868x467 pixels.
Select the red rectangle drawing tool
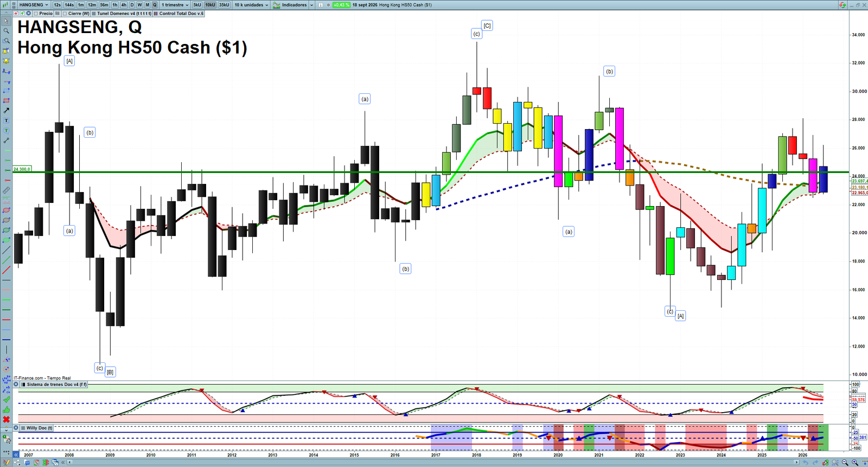(7, 100)
